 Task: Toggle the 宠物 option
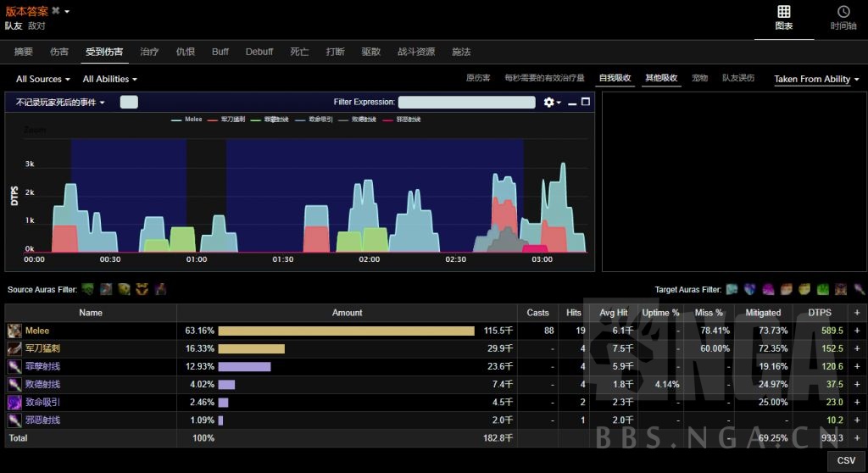click(699, 78)
